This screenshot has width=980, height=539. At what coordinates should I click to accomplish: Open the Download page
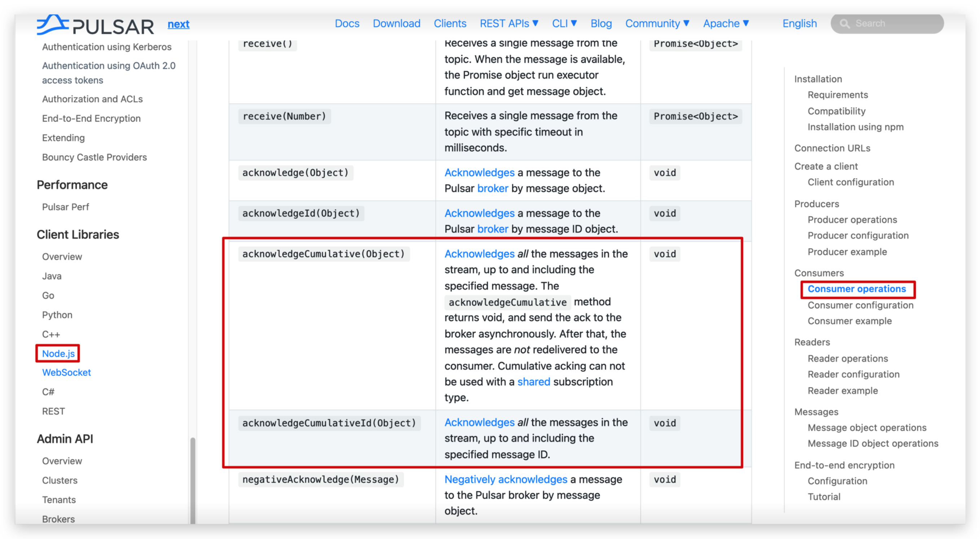tap(396, 23)
